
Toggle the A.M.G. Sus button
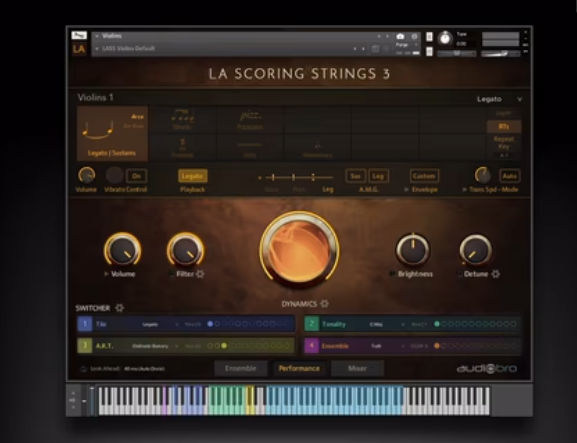point(355,176)
